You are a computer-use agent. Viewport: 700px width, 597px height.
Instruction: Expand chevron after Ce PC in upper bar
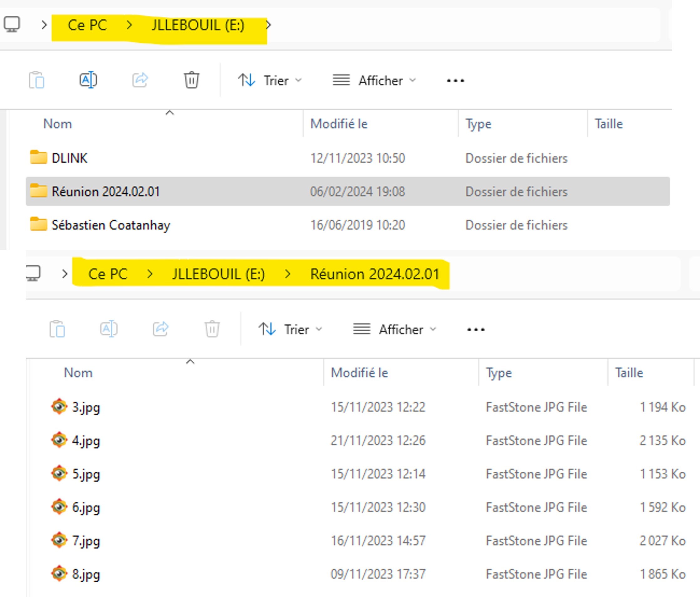(129, 25)
